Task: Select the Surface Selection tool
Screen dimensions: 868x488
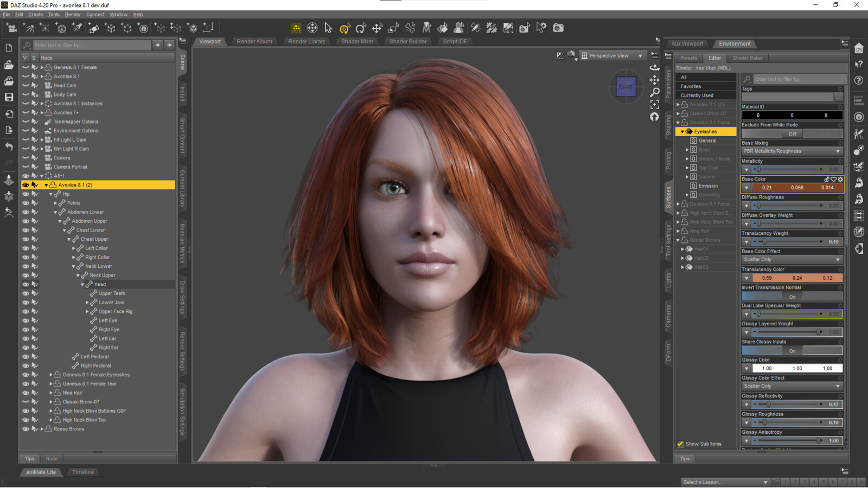Action: pos(443,28)
